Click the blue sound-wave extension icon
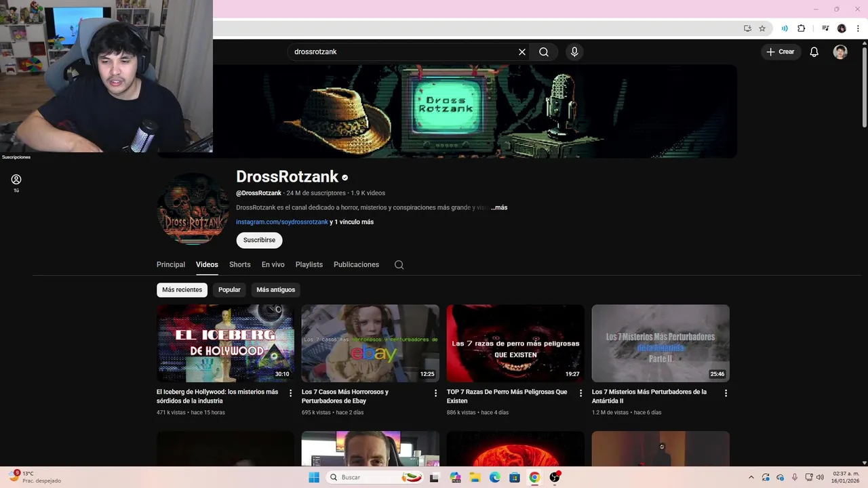Viewport: 868px width, 488px height. click(785, 28)
